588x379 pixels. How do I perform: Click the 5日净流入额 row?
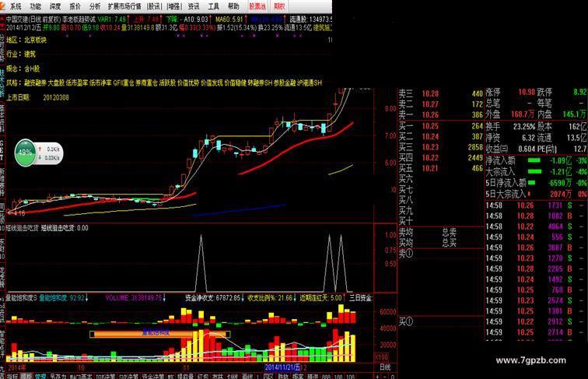tap(536, 183)
